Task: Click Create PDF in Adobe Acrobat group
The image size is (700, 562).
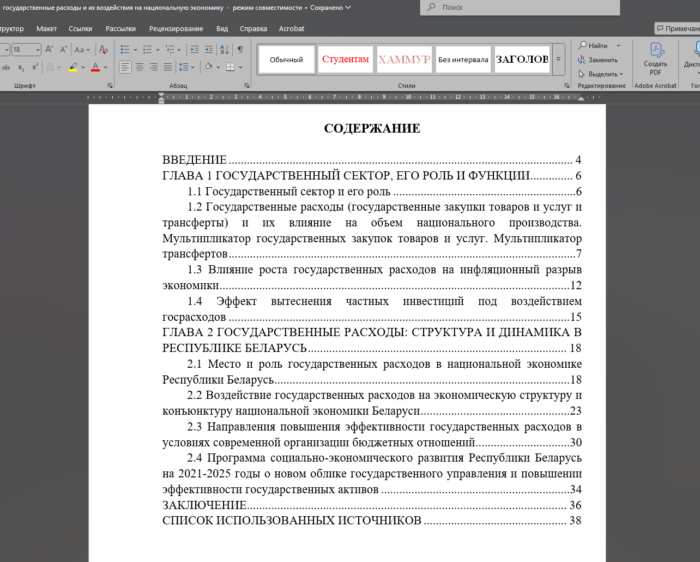Action: (x=655, y=59)
